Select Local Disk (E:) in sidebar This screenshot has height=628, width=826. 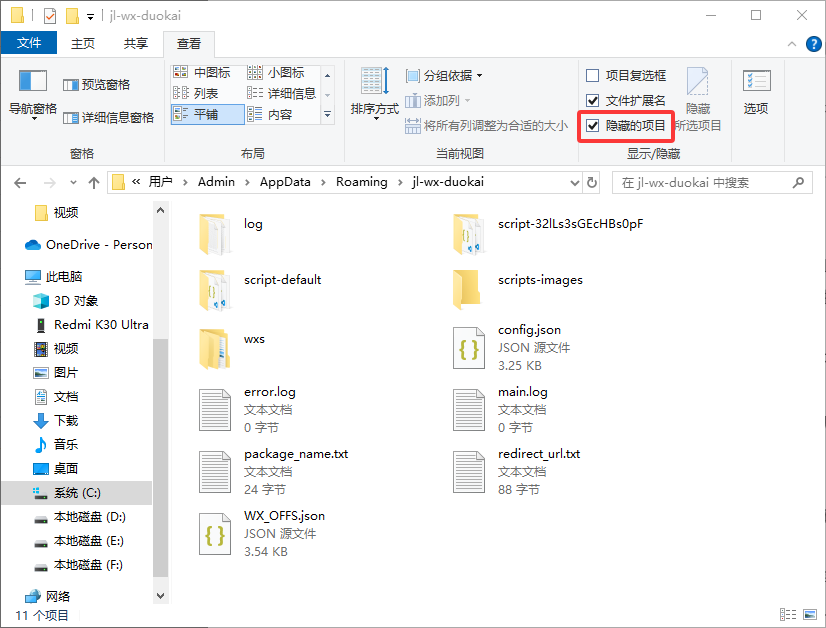(x=78, y=541)
